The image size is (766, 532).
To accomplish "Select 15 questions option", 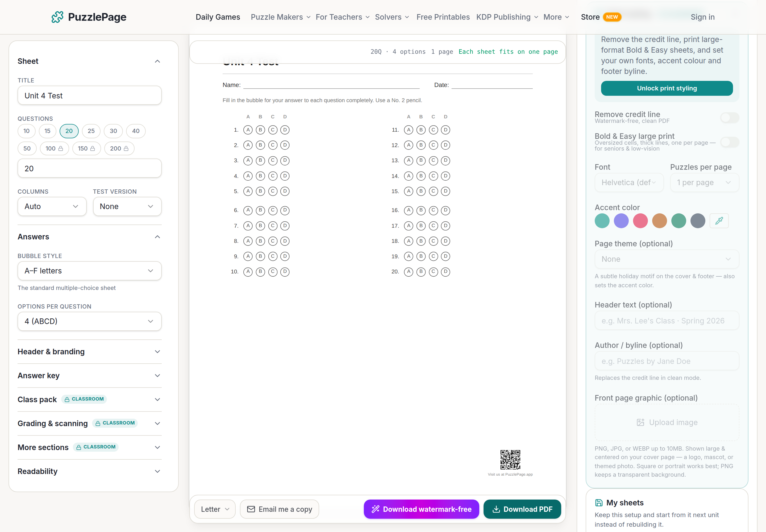I will (48, 131).
